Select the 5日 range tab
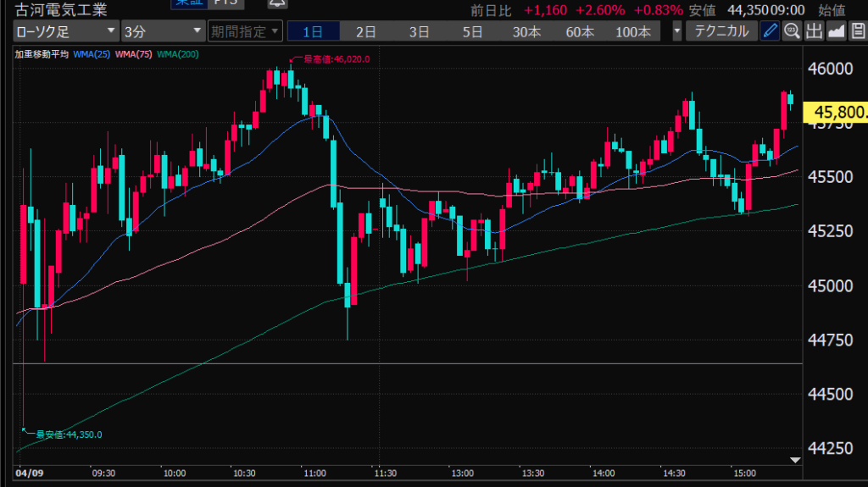This screenshot has height=487, width=868. [x=472, y=32]
